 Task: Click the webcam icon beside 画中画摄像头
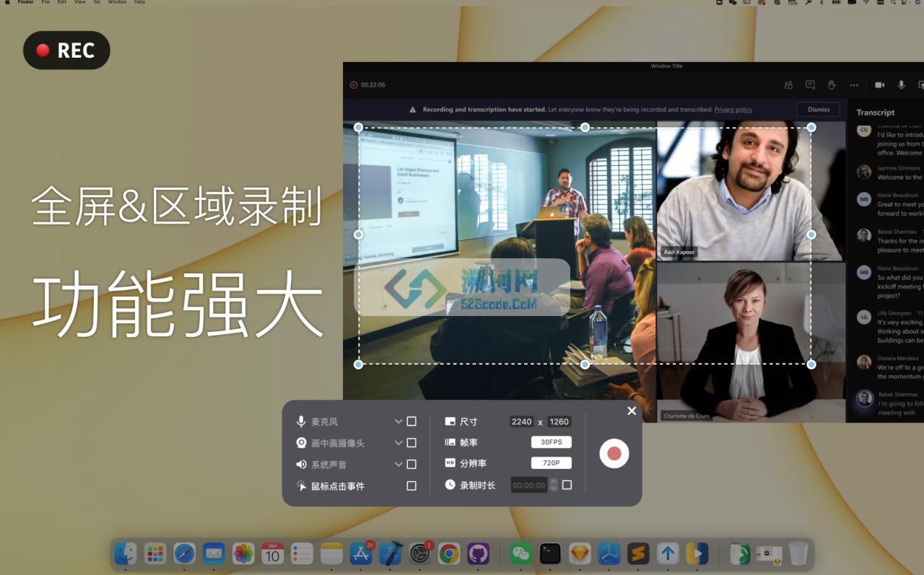point(301,443)
